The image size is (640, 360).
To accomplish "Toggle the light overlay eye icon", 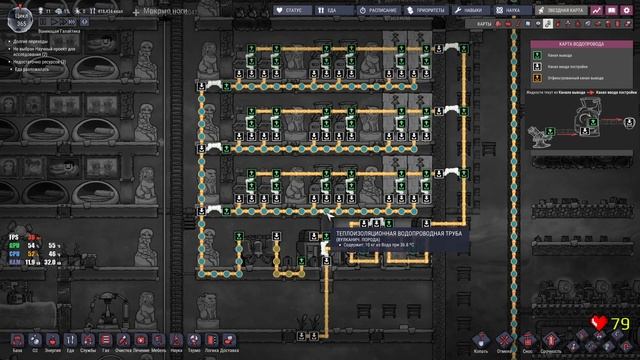I will [538, 24].
